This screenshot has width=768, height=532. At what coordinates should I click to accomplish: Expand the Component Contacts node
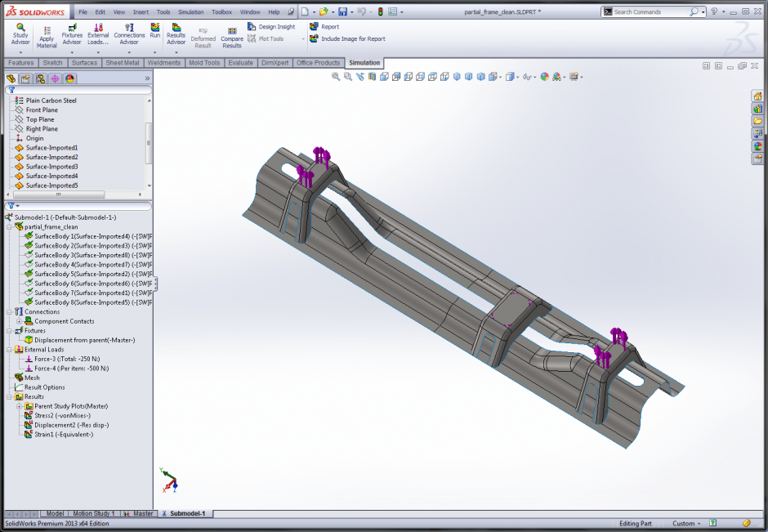click(19, 321)
